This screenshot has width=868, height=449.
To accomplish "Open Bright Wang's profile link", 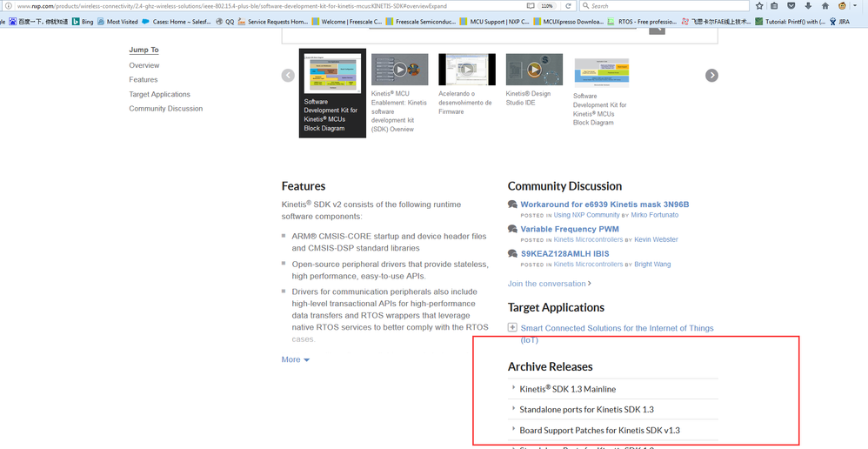I will (652, 265).
